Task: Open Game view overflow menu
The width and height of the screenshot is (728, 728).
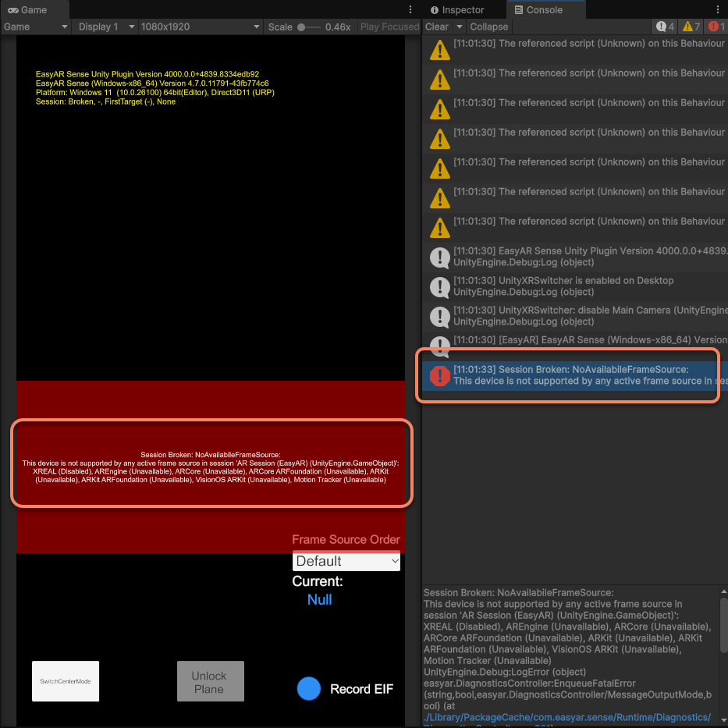Action: tap(410, 9)
